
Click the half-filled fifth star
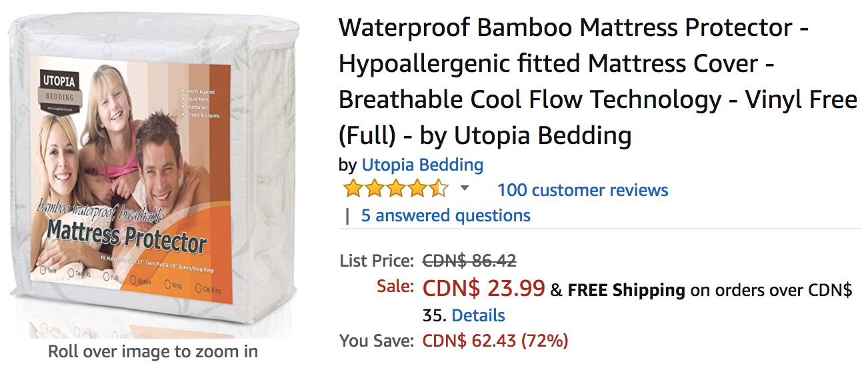[x=438, y=189]
